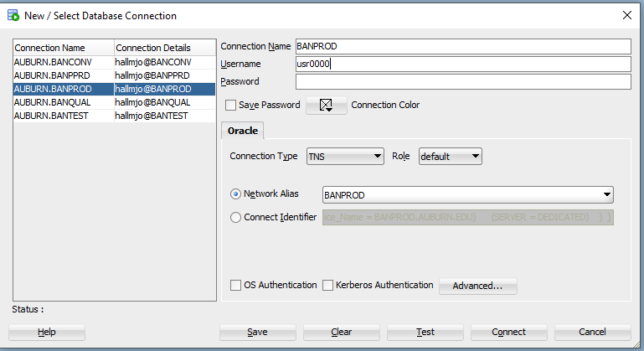The image size is (644, 351).
Task: Click the Clear button
Action: coord(342,332)
